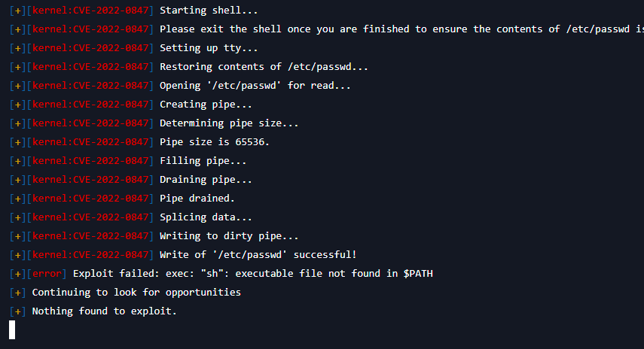The image size is (644, 349).
Task: Click the 'Please exit the shell' message
Action: point(401,29)
